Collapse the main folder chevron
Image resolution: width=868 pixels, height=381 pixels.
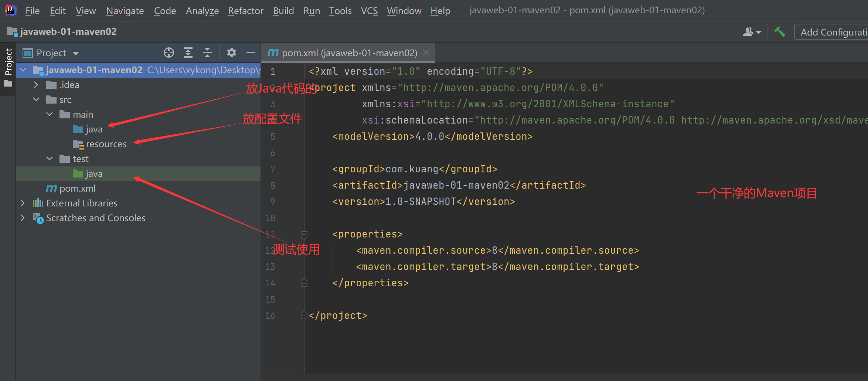(50, 114)
